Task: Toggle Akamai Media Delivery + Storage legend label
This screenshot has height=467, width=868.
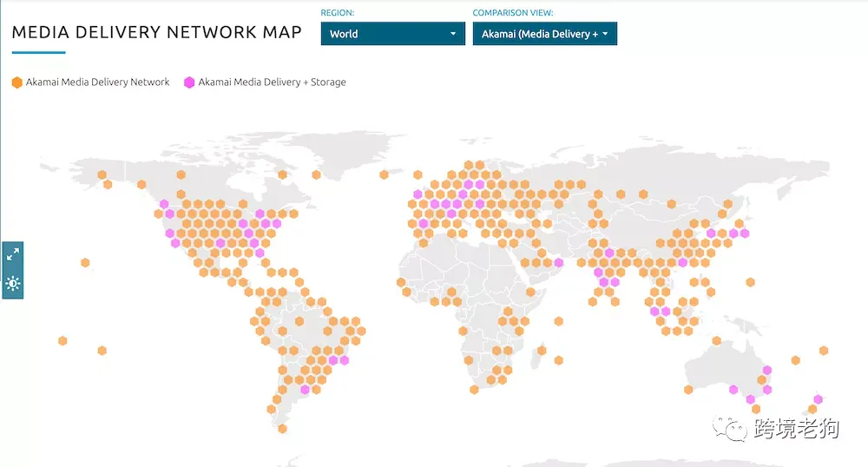Action: tap(272, 82)
